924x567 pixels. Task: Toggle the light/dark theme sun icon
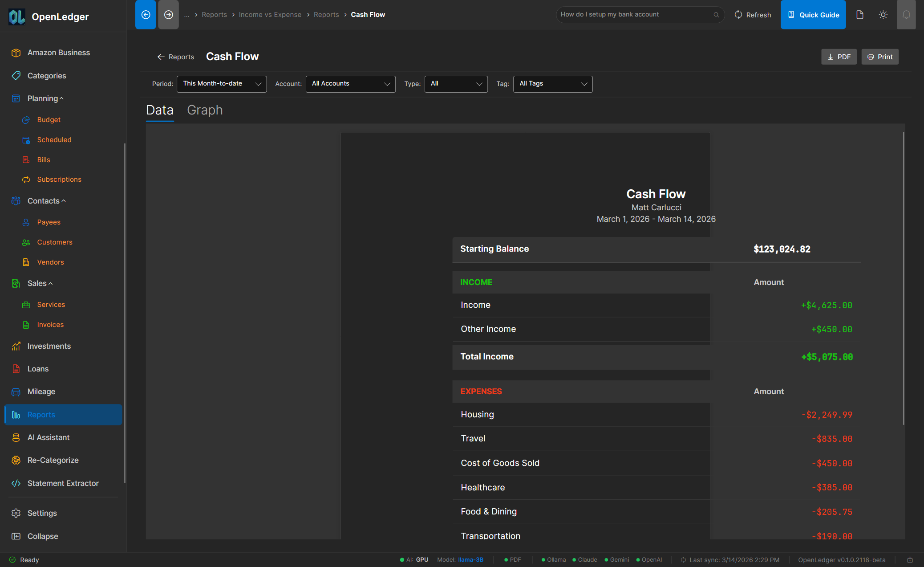(883, 15)
